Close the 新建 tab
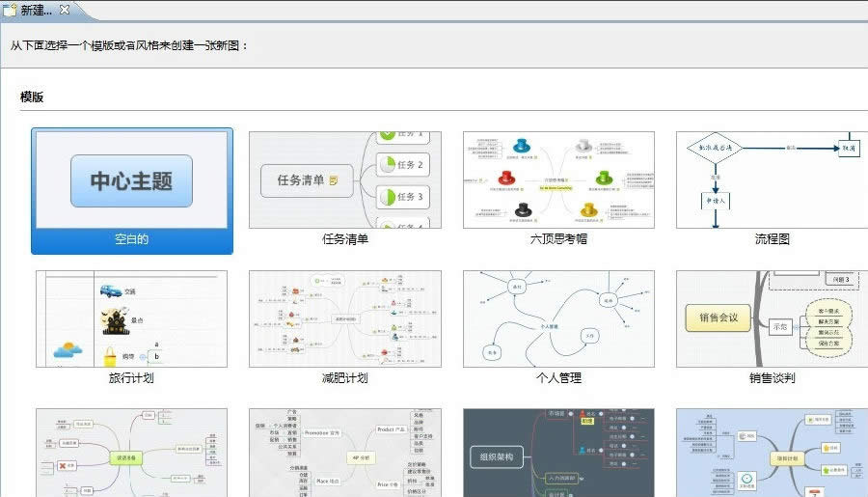This screenshot has width=868, height=497. tap(65, 10)
